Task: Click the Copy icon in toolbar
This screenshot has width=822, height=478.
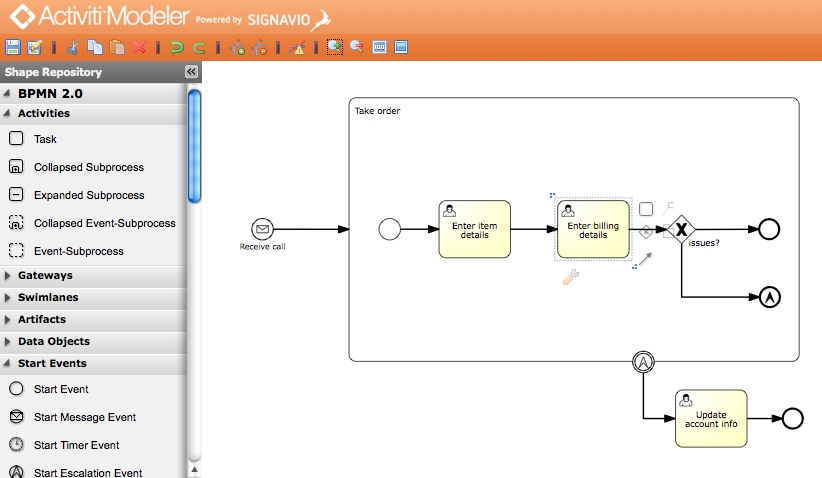Action: pyautogui.click(x=95, y=47)
